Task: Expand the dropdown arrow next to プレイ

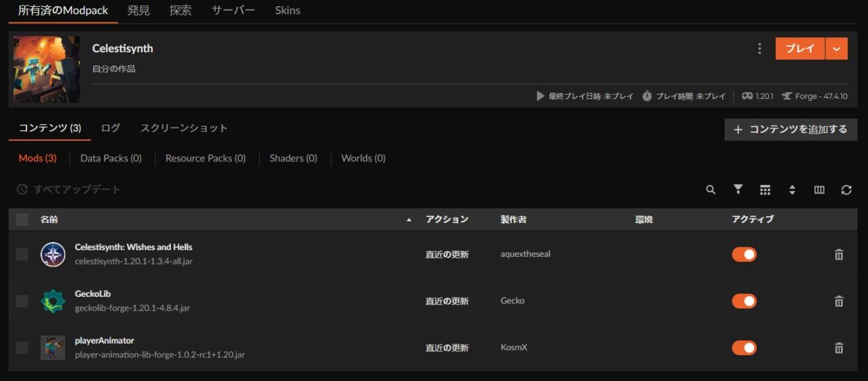Action: pyautogui.click(x=837, y=49)
